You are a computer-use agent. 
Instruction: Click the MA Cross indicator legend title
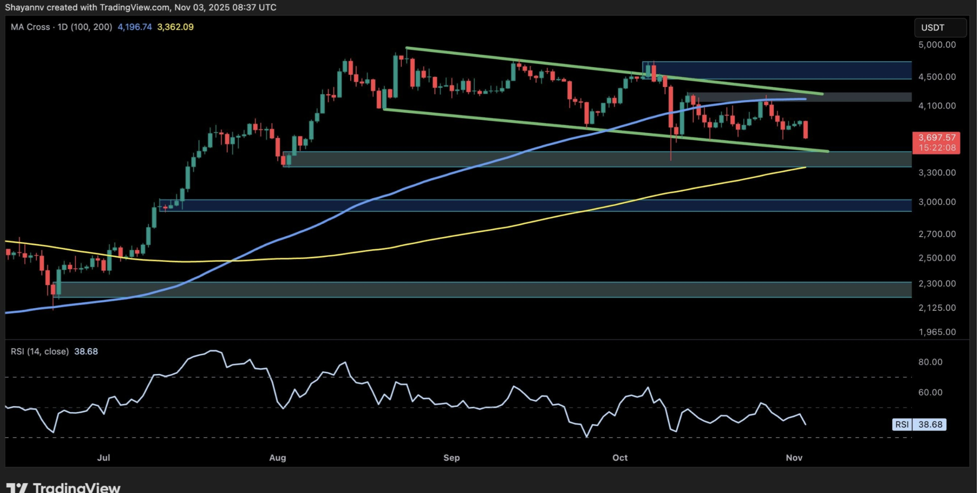tap(61, 27)
